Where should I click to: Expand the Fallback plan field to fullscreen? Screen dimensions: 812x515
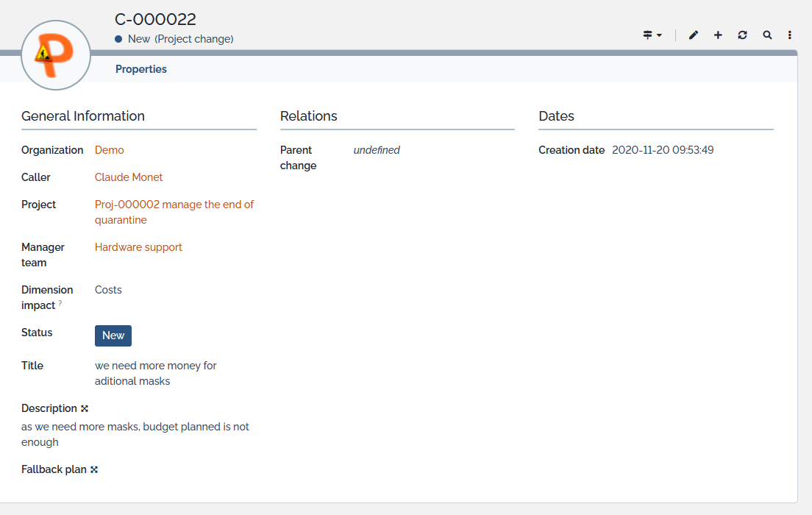pos(94,469)
